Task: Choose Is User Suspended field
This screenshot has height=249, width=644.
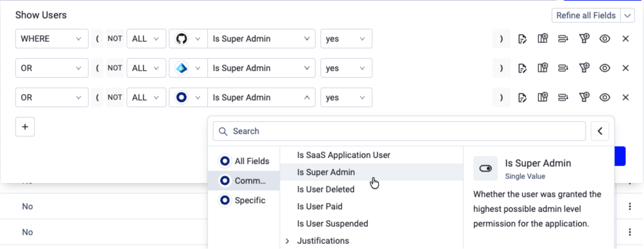Action: coord(371,224)
